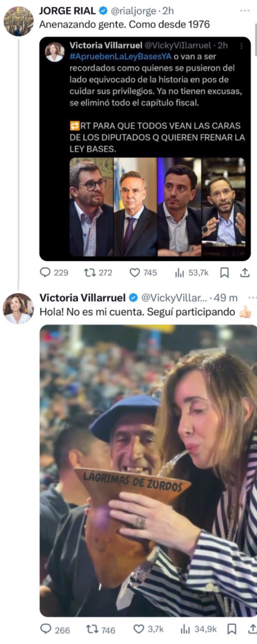Open more options on Jorge Rial's tweet

[244, 10]
